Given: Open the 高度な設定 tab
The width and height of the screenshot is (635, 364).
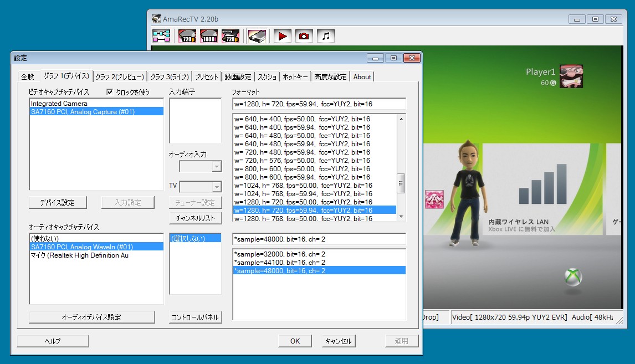Looking at the screenshot, I should (330, 76).
